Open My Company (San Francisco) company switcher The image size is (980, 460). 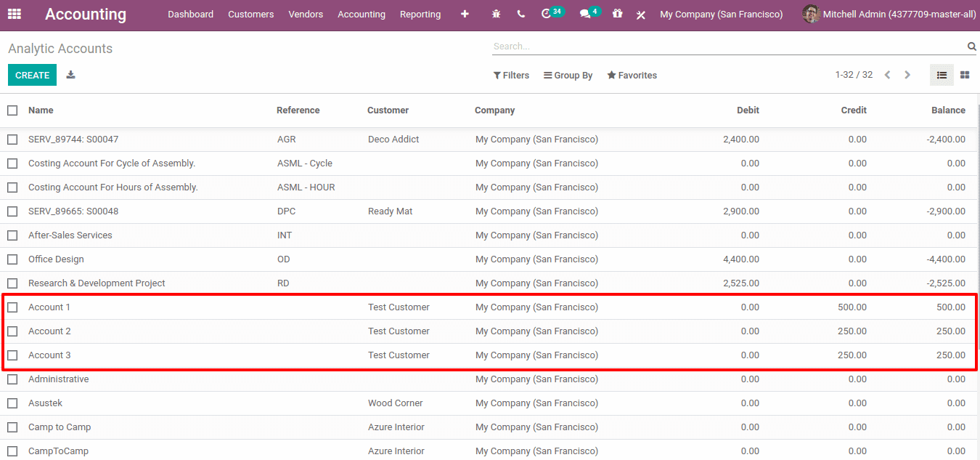[x=721, y=15]
